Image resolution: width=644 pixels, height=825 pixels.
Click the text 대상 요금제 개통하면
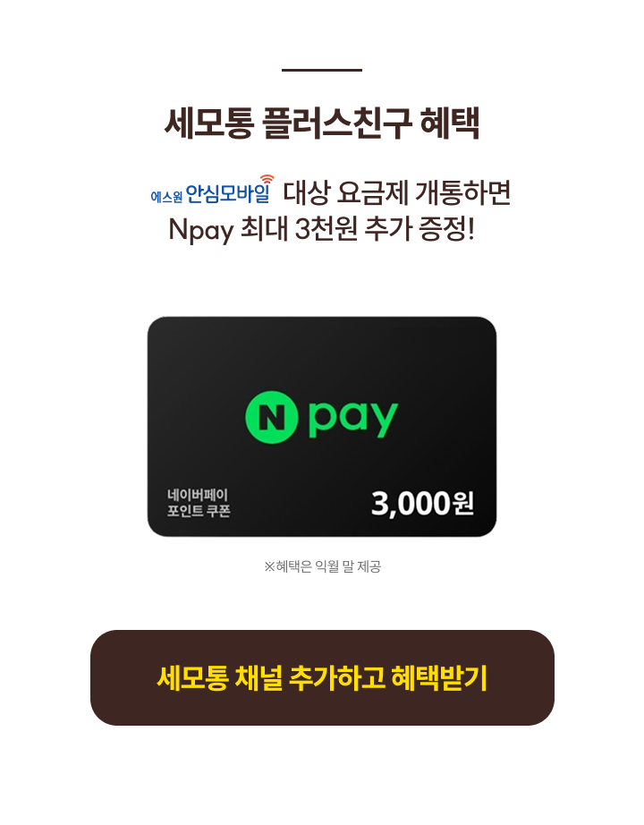point(397,192)
